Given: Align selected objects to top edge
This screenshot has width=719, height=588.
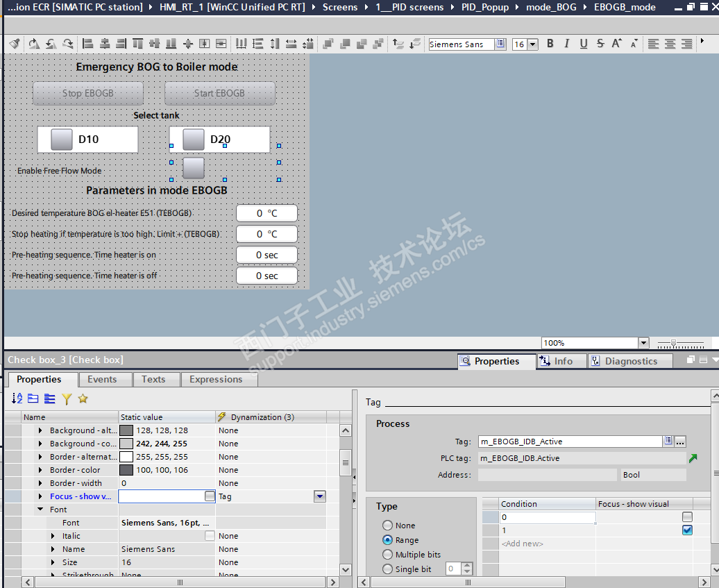Looking at the screenshot, I should (x=137, y=44).
